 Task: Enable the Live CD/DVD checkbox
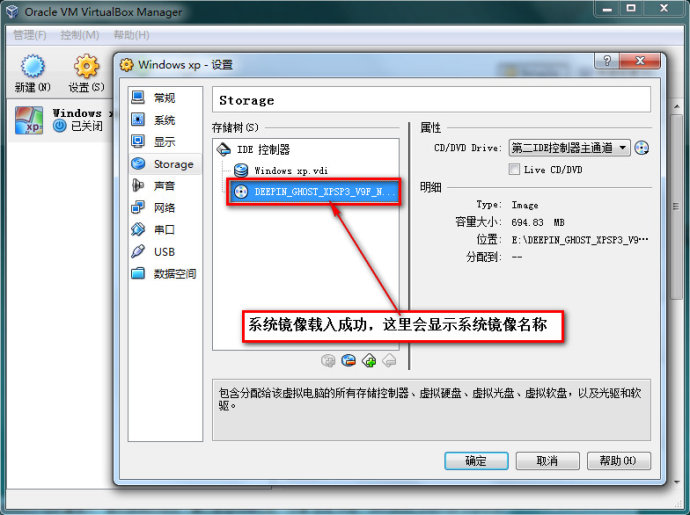(x=514, y=169)
